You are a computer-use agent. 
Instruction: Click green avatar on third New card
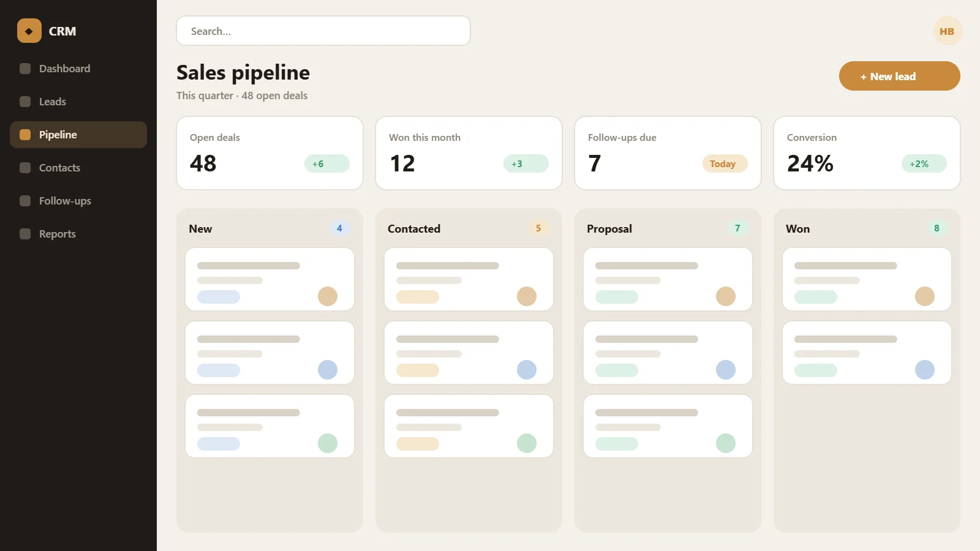(x=328, y=443)
